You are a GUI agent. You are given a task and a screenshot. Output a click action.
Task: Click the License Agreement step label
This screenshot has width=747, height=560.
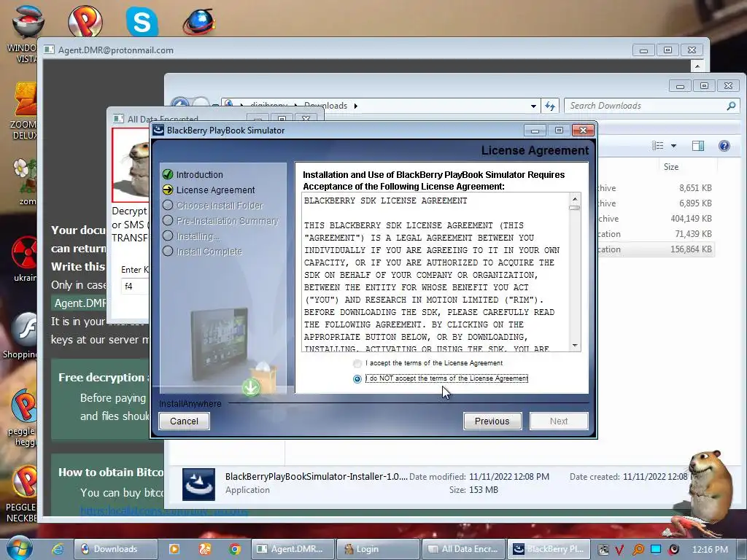click(215, 190)
